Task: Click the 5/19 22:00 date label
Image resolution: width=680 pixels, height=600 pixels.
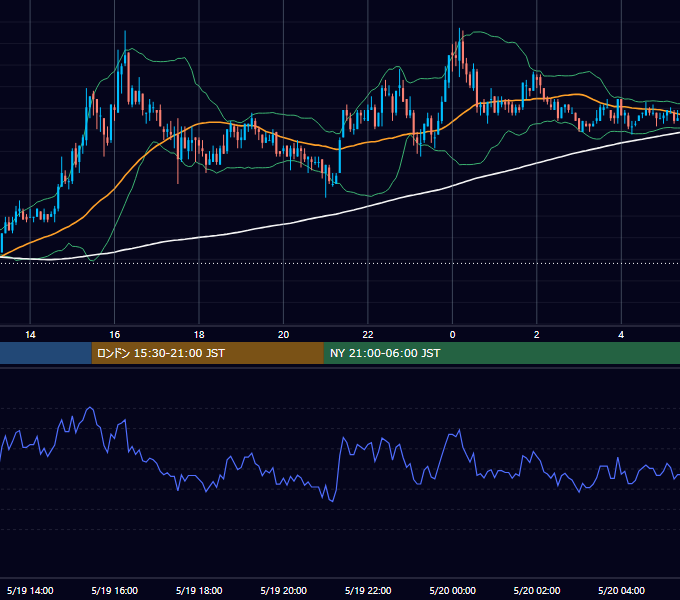Action: pos(368,590)
